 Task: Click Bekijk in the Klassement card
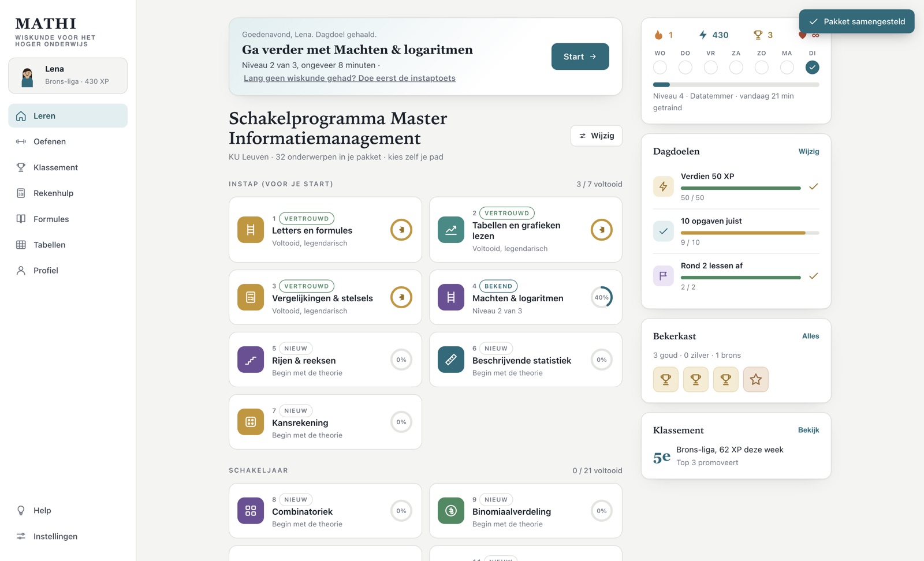click(808, 430)
